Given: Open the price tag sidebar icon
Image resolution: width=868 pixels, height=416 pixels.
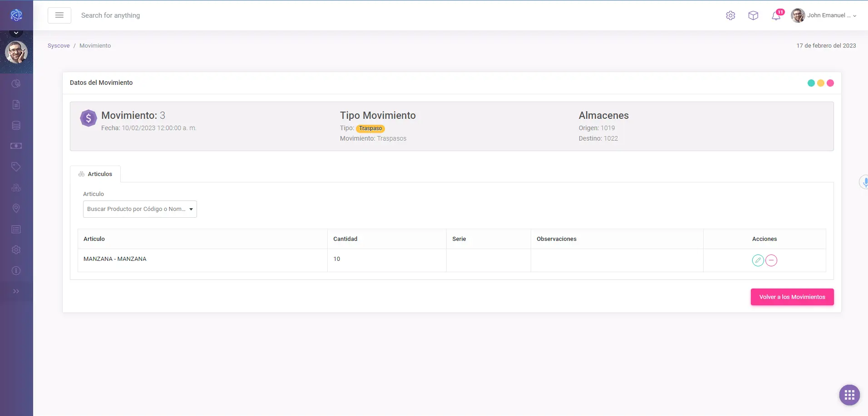Looking at the screenshot, I should pos(16,166).
